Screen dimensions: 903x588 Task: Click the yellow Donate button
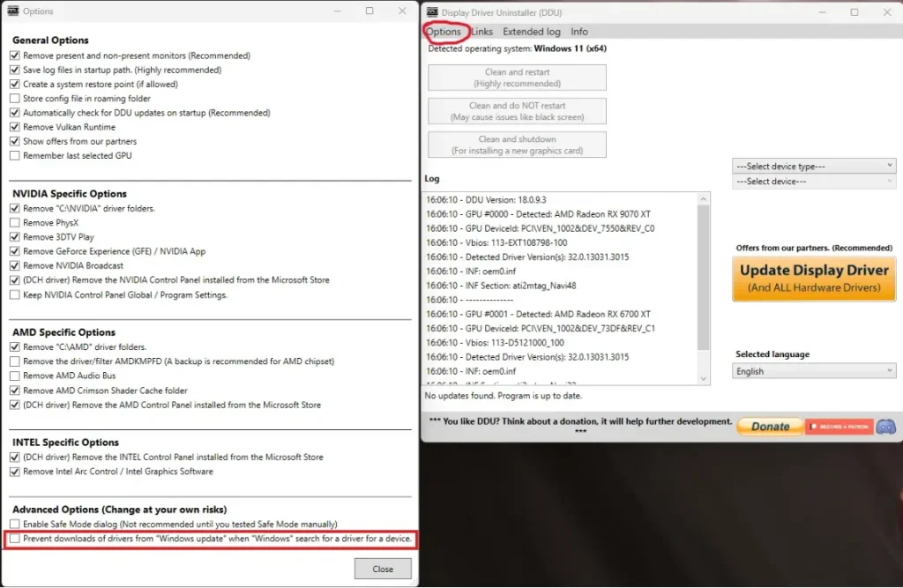tap(770, 427)
